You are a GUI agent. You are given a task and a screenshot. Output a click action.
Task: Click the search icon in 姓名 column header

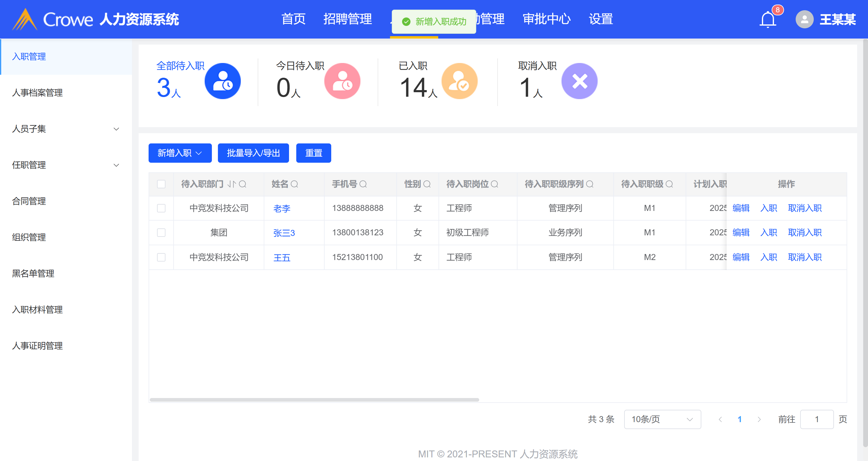point(294,184)
